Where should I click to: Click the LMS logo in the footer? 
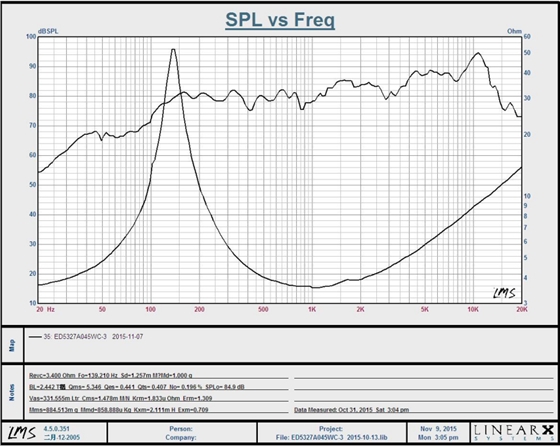pyautogui.click(x=22, y=433)
